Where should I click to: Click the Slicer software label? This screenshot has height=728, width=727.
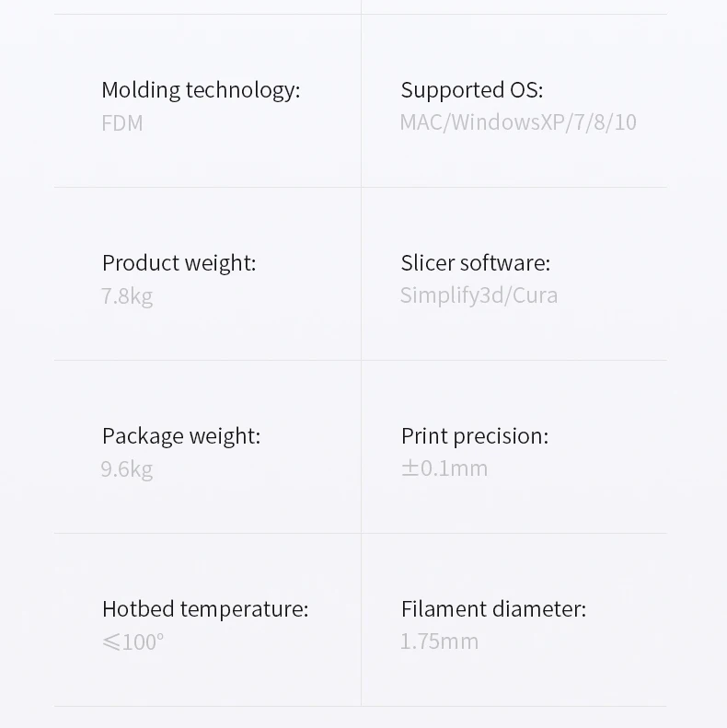tap(475, 263)
